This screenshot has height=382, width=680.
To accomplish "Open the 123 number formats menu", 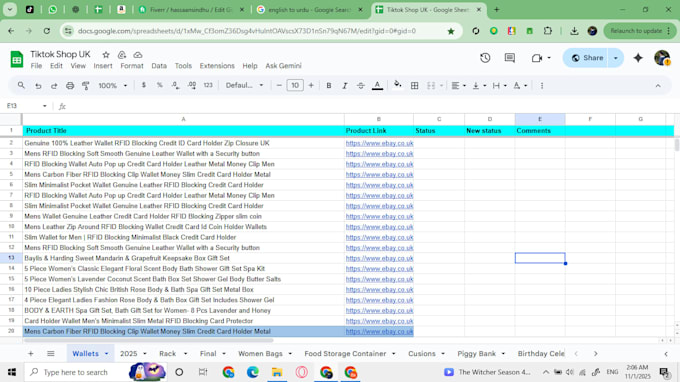I will click(x=208, y=85).
